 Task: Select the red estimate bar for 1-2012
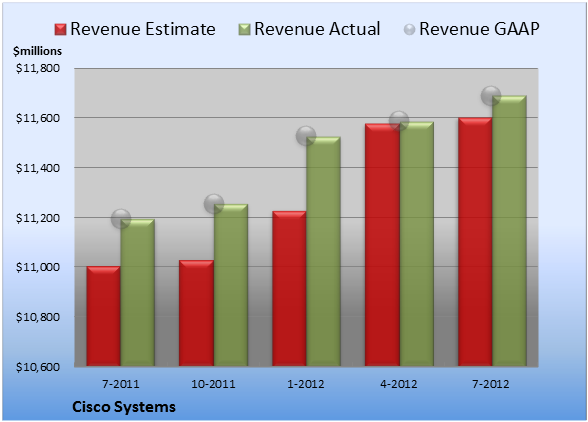click(289, 289)
